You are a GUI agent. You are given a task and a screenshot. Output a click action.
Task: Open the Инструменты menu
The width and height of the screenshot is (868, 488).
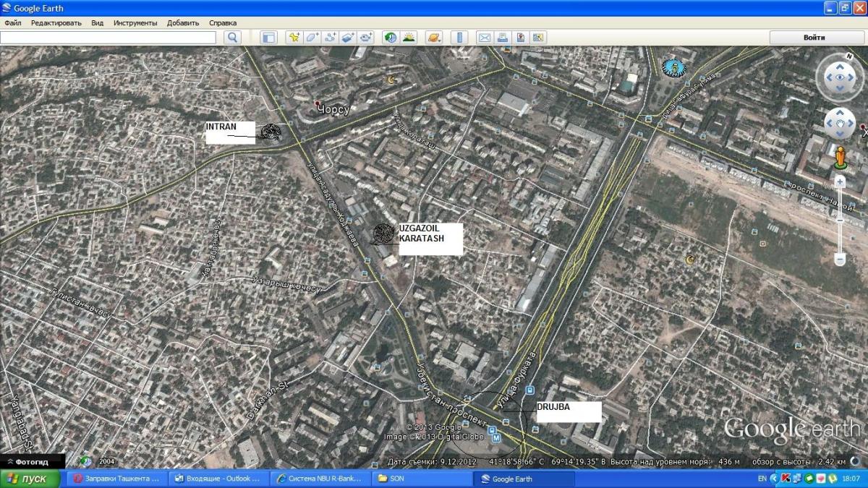(135, 23)
